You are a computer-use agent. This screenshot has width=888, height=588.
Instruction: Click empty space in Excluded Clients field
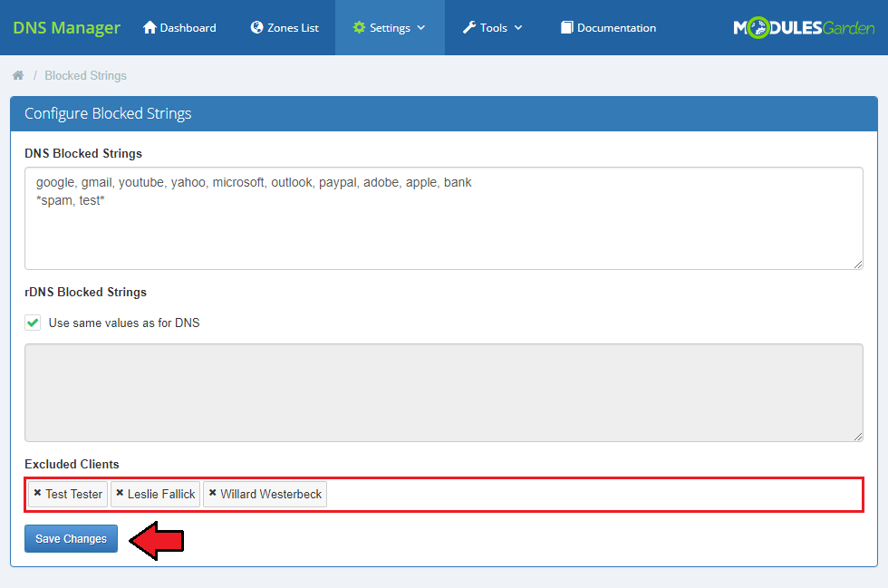tap(589, 495)
